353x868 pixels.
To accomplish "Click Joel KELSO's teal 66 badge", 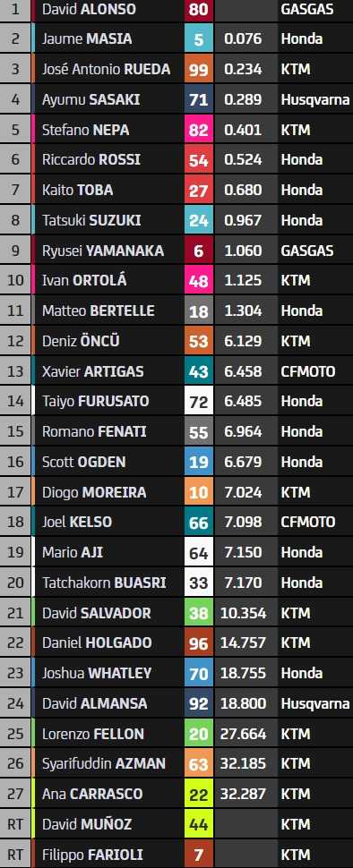I will 198,522.
